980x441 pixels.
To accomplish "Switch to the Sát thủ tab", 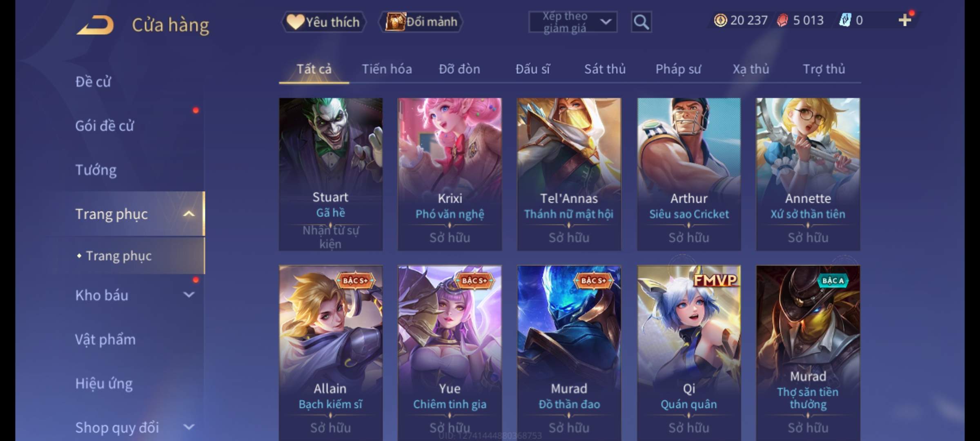I will tap(605, 69).
